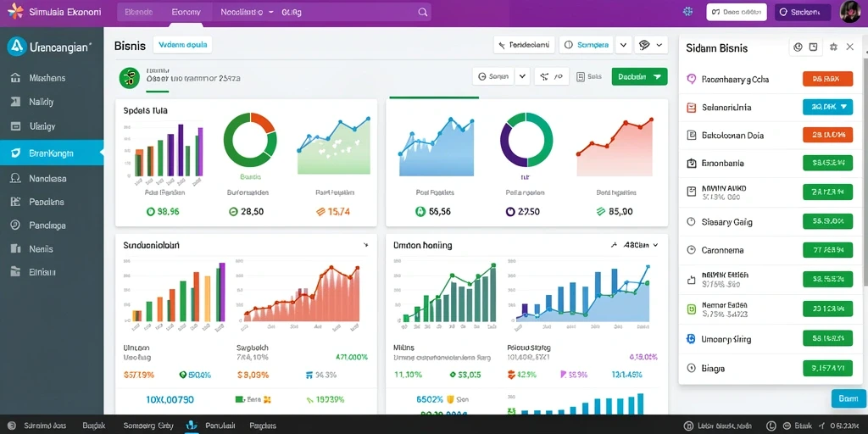Click the green Emonbania value badge

tap(827, 163)
